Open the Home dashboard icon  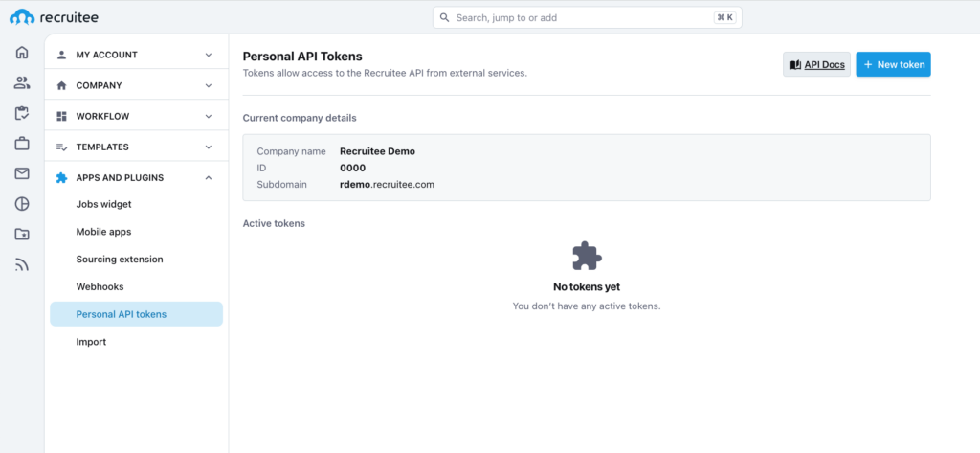point(22,52)
